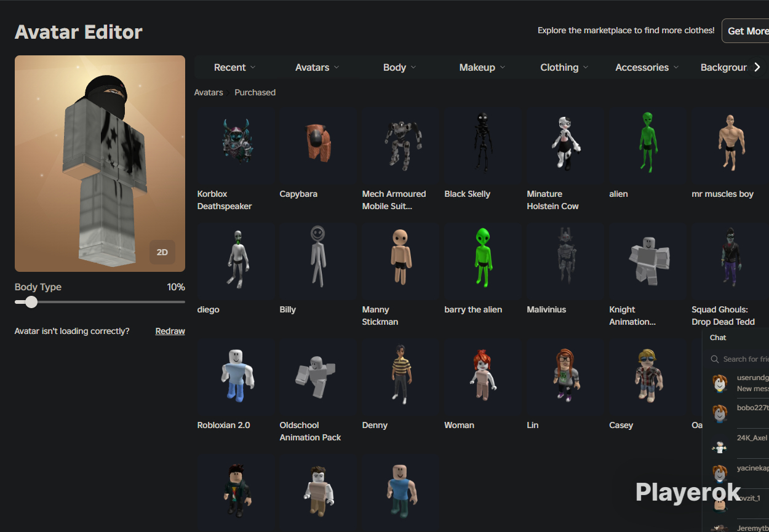Expand the Body category dropdown
The width and height of the screenshot is (769, 532).
click(x=399, y=68)
